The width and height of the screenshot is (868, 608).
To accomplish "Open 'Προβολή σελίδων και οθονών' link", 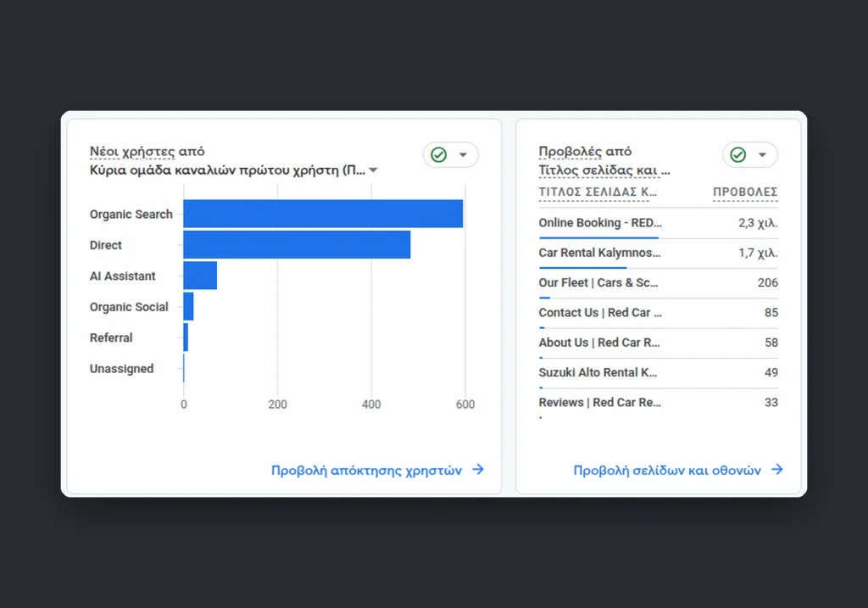I will coord(667,470).
